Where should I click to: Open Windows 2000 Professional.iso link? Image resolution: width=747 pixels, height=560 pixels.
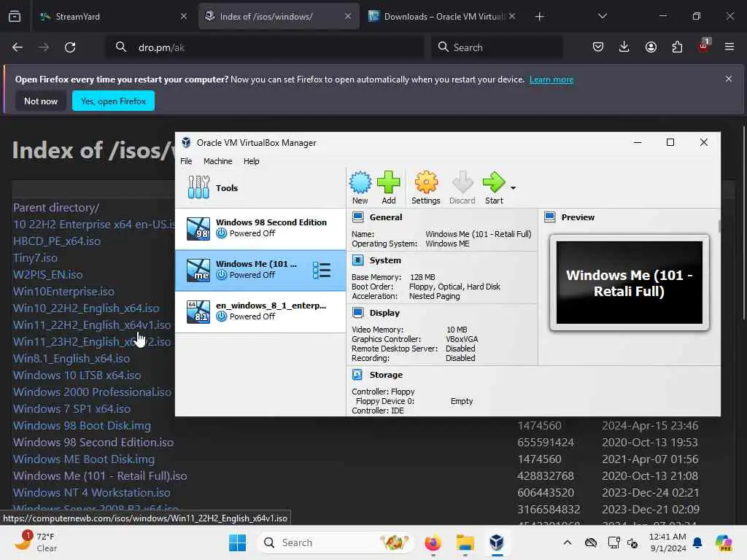click(92, 392)
